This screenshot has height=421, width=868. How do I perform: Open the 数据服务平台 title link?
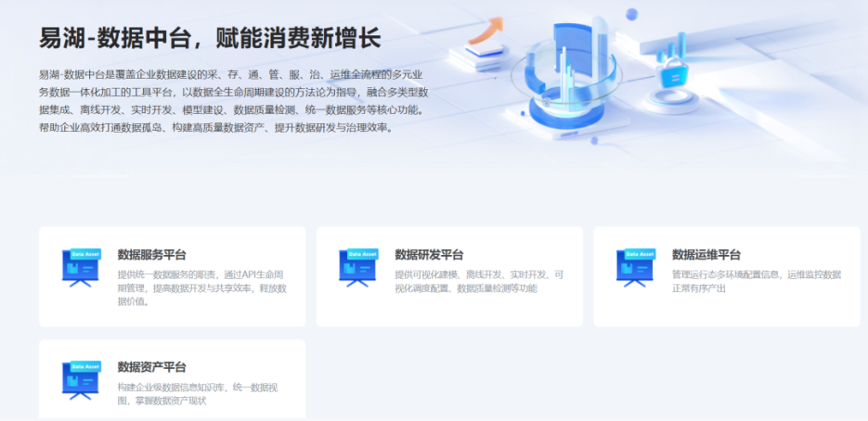tap(151, 255)
